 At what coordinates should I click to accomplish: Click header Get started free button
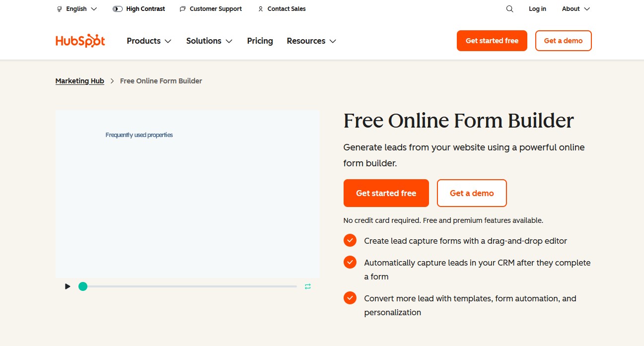coord(492,41)
